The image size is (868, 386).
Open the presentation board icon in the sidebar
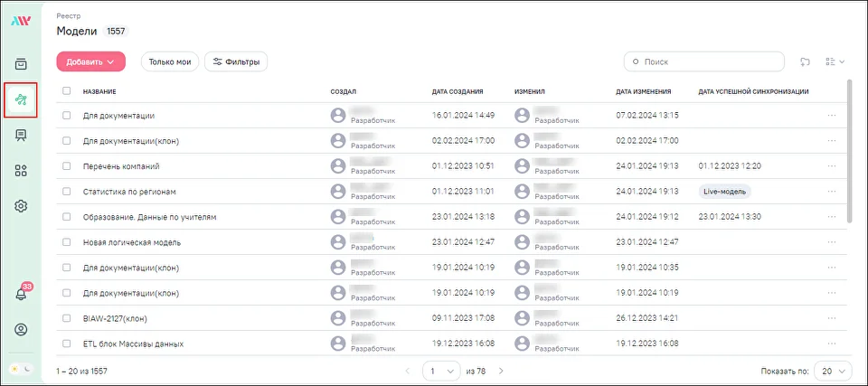21,135
